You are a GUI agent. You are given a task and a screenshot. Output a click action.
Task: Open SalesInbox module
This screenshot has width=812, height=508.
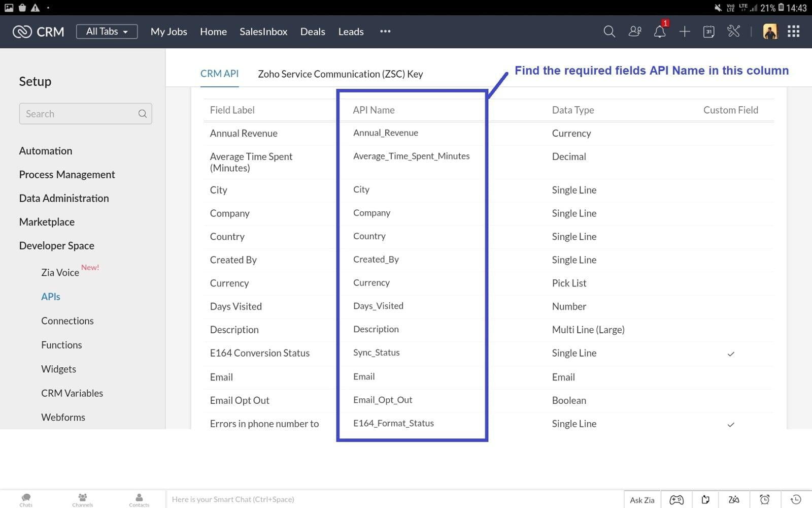click(263, 31)
